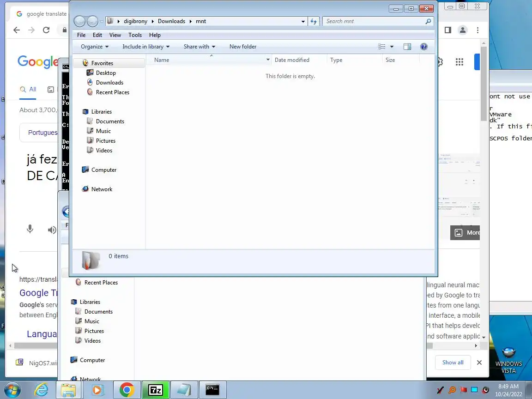Sort by Type column header
The height and width of the screenshot is (399, 532).
336,60
